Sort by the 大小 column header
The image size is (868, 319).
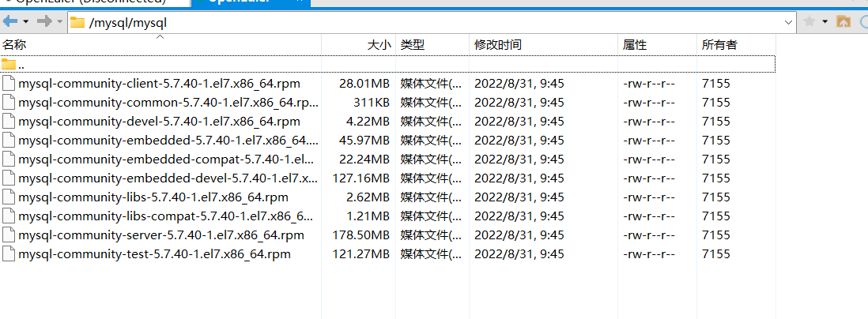click(x=358, y=45)
